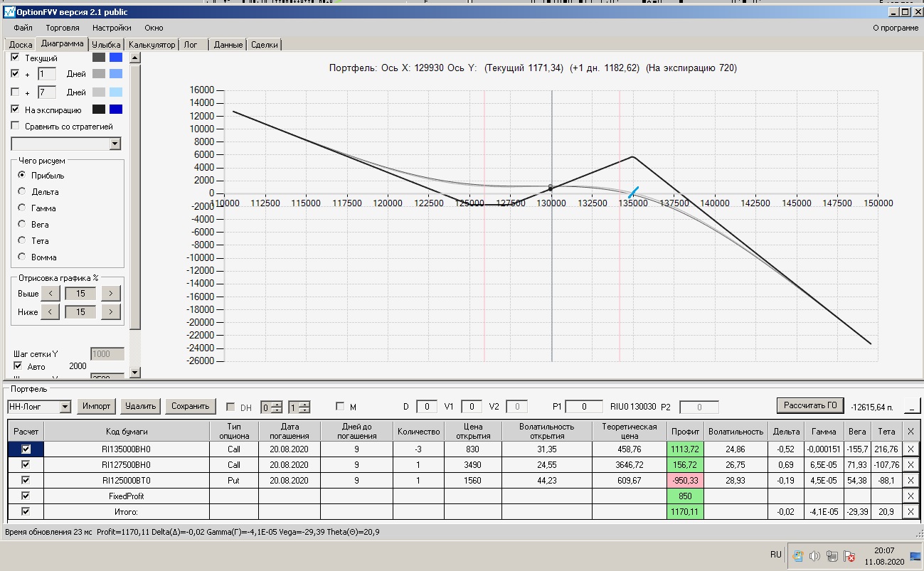Toggle the Текущий curve checkbox
The height and width of the screenshot is (571, 924).
[x=16, y=58]
